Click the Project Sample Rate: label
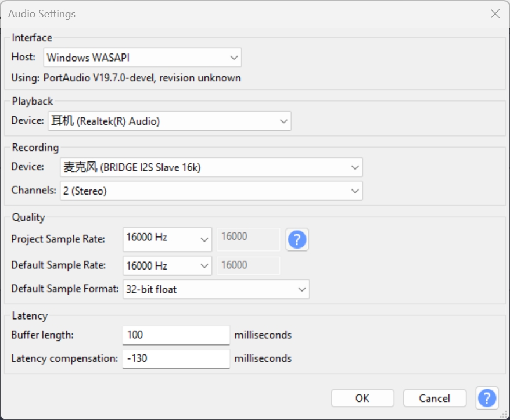This screenshot has height=420, width=510. point(58,239)
